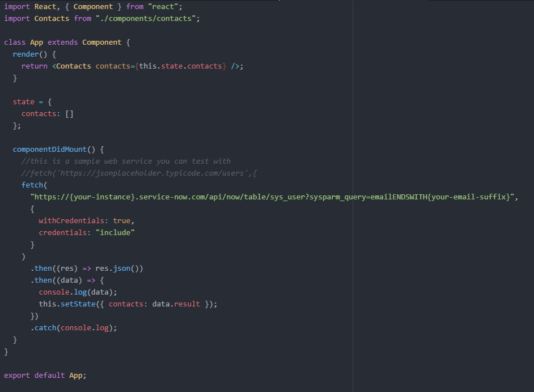Click the credentials: "include" line
534x392 pixels.
pyautogui.click(x=87, y=233)
